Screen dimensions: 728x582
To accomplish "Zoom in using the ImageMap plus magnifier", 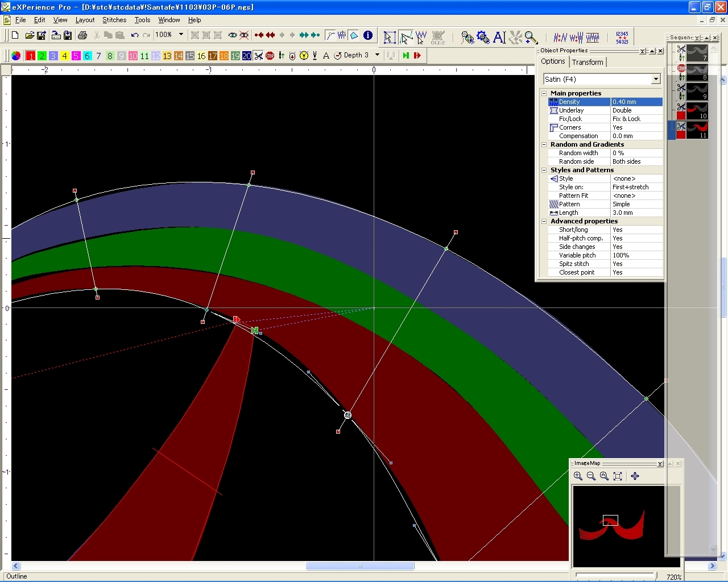I will tap(578, 476).
